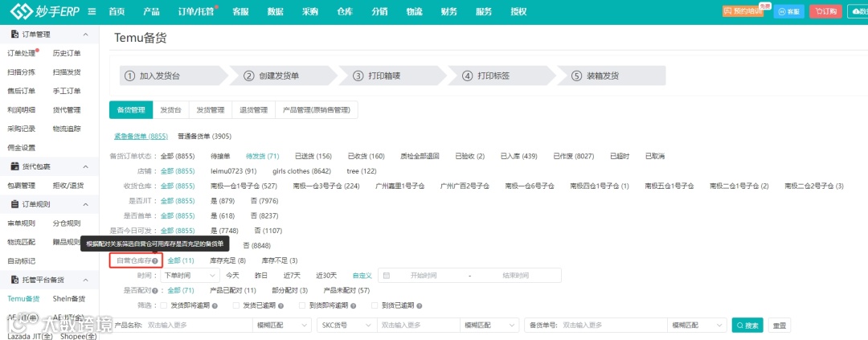Click the 订单管理 section icon
Viewport: 868px width, 340px height.
tap(15, 35)
